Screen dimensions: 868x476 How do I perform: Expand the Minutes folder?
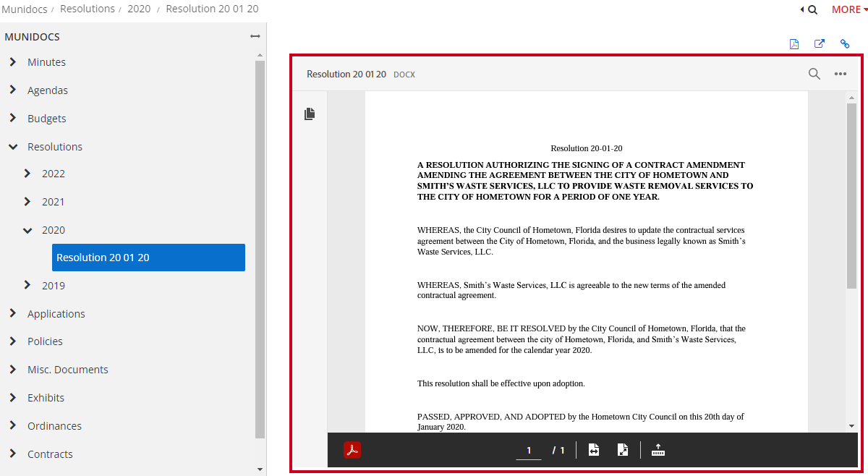(x=13, y=61)
